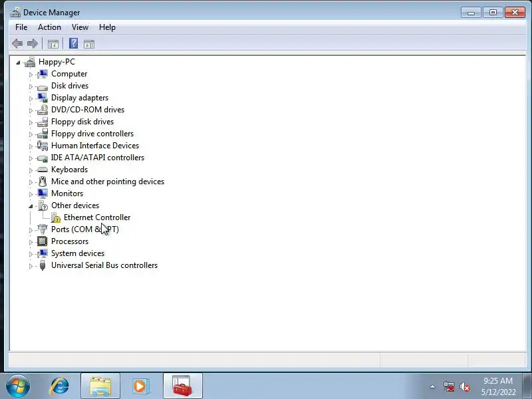Select the Keyboards label
This screenshot has height=399, width=532.
pyautogui.click(x=70, y=170)
